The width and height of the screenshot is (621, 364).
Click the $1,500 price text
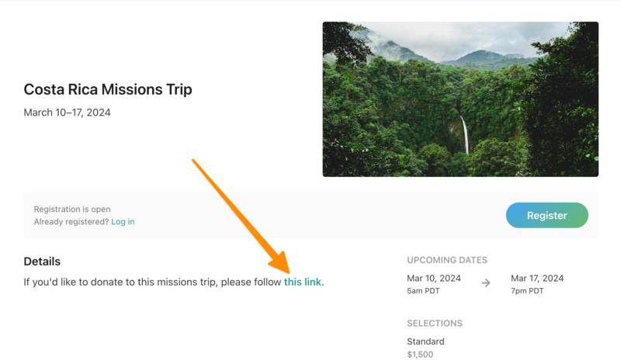[420, 355]
